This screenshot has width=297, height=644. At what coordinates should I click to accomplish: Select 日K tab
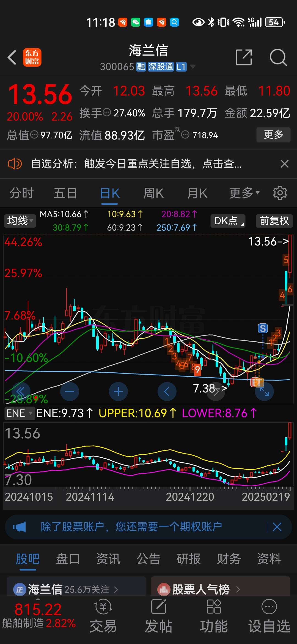pos(110,193)
